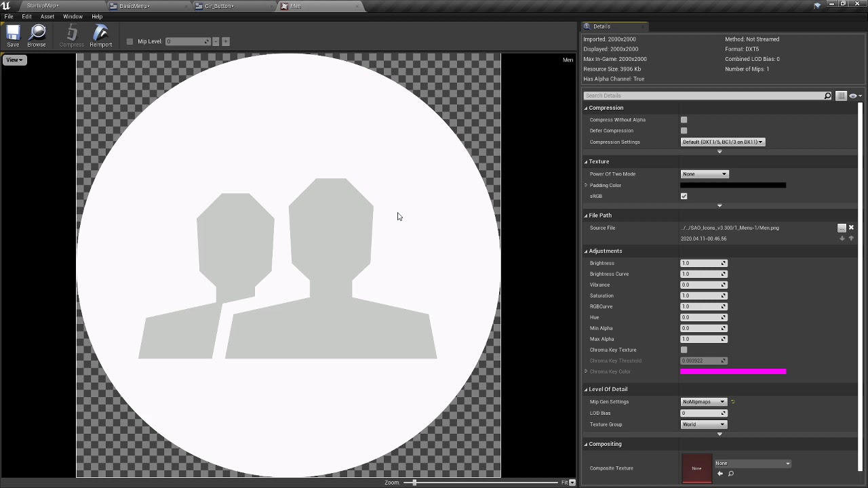Click the Search Details input field
868x488 pixels.
tap(703, 96)
